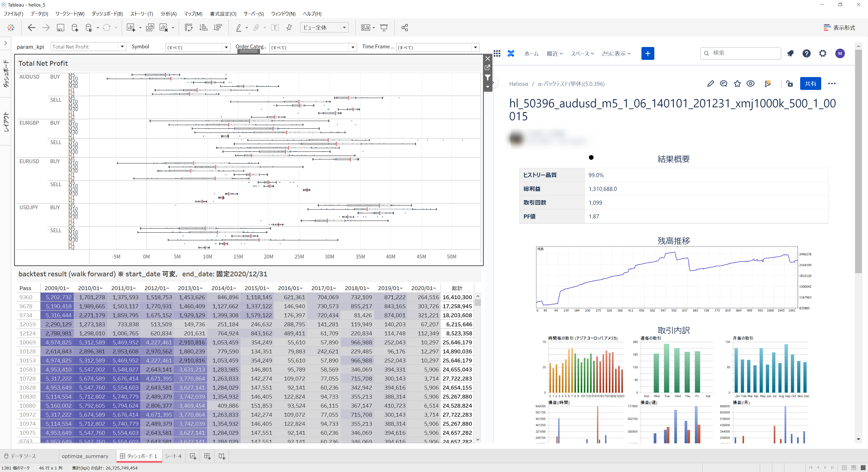The image size is (868, 472).
Task: Click the save workbook icon
Action: pyautogui.click(x=60, y=28)
